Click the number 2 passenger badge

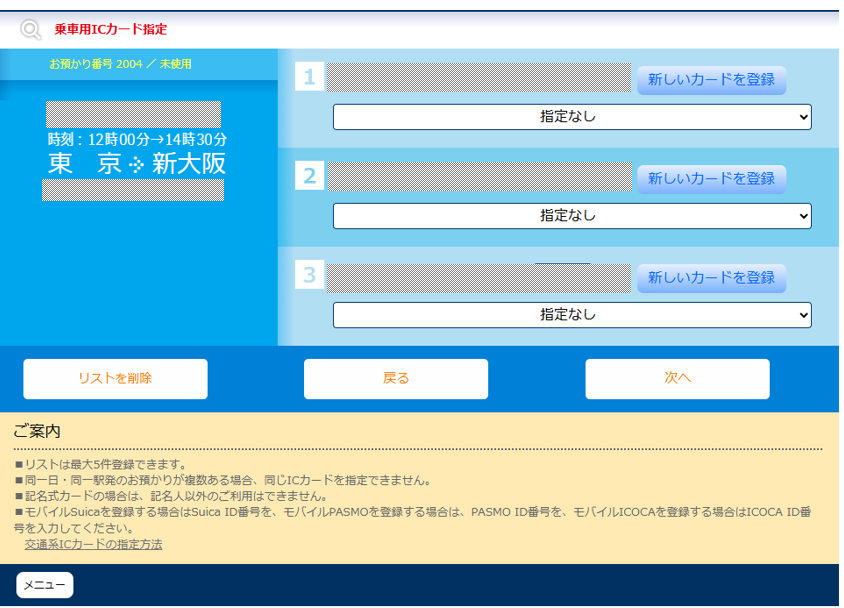click(x=309, y=177)
